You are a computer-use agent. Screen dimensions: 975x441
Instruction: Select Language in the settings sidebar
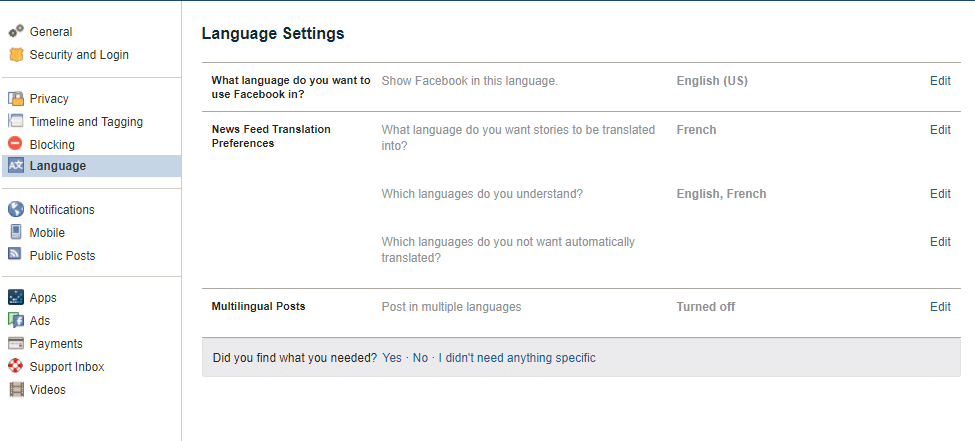point(57,166)
